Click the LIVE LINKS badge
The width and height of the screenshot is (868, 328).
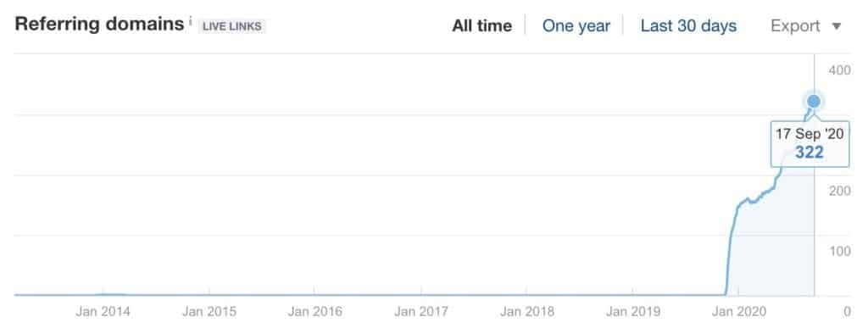coord(232,26)
